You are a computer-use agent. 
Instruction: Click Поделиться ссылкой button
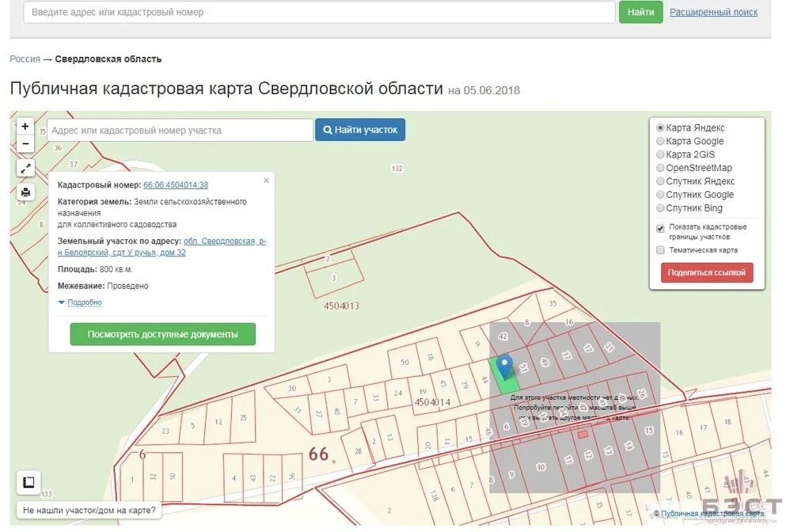706,272
